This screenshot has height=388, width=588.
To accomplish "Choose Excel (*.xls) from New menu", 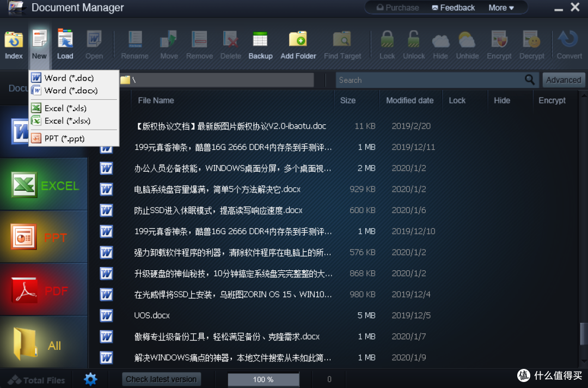I will click(x=74, y=108).
